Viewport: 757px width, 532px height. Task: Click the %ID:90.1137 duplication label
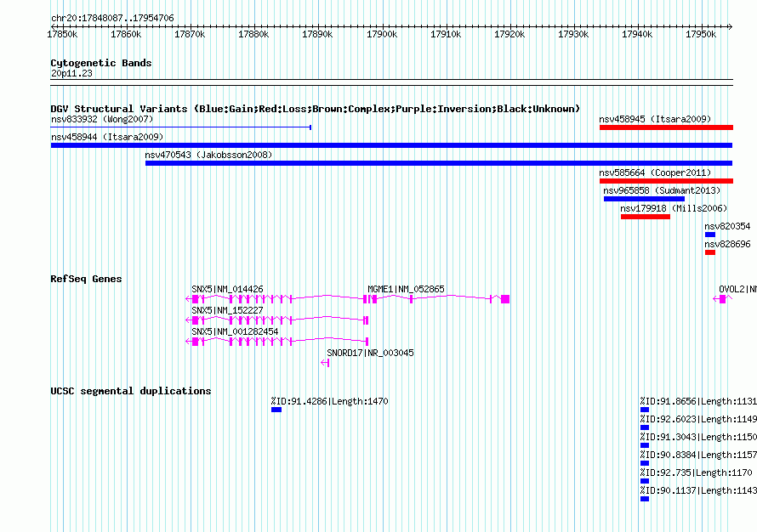click(698, 490)
